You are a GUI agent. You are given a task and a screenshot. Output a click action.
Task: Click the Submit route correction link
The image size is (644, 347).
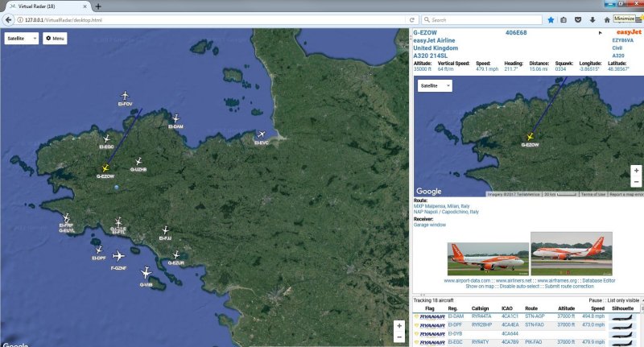click(x=569, y=287)
